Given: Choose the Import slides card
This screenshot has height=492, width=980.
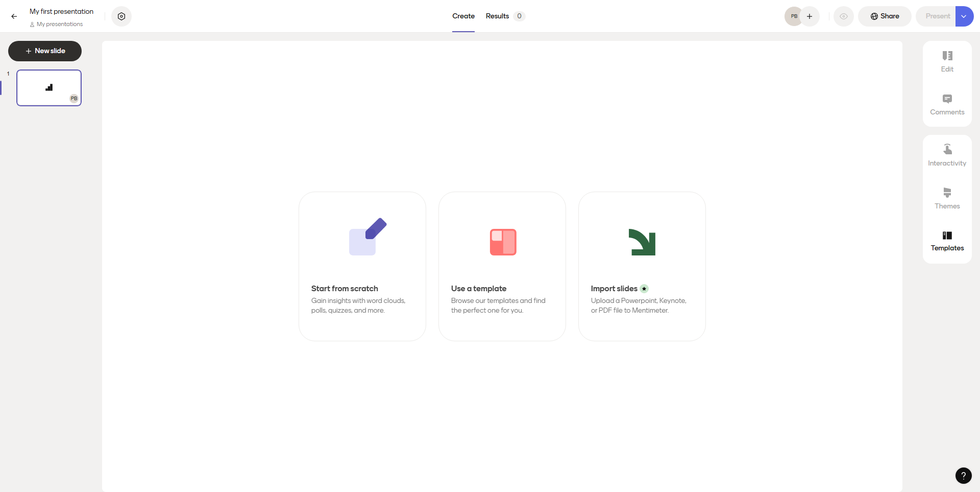Looking at the screenshot, I should click(x=642, y=266).
